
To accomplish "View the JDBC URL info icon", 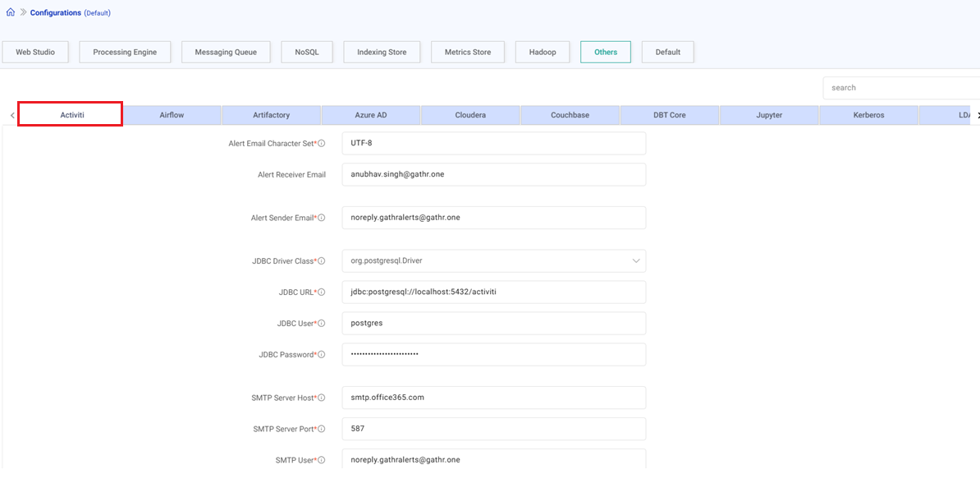I will point(322,291).
